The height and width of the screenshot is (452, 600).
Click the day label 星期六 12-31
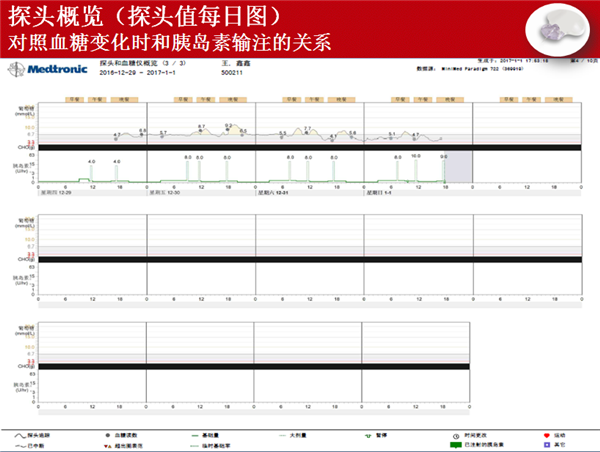(273, 193)
